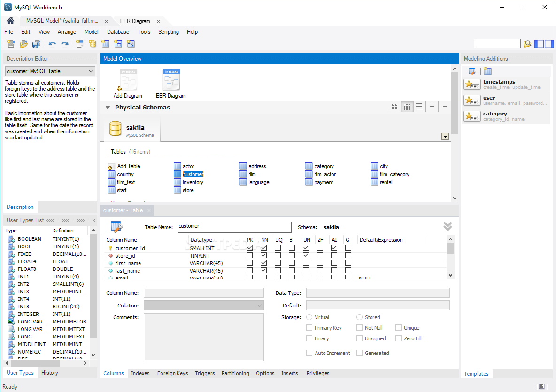Save the model with disk icon
The width and height of the screenshot is (556, 392).
point(36,44)
